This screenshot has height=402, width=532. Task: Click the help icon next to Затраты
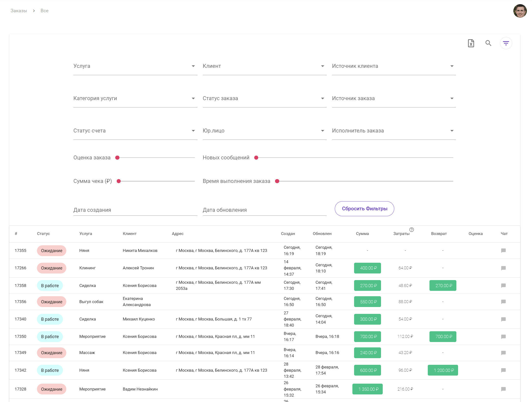click(x=412, y=230)
